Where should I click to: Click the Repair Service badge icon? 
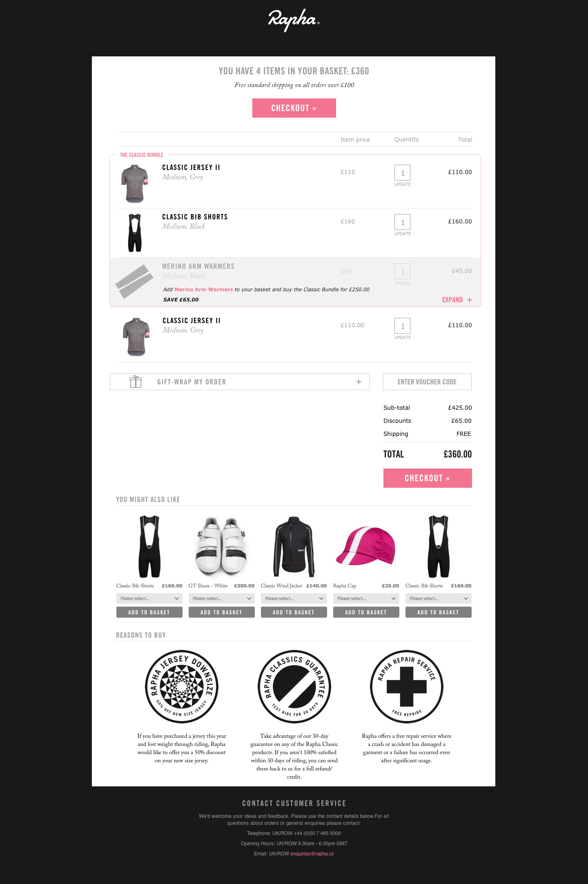pyautogui.click(x=407, y=687)
